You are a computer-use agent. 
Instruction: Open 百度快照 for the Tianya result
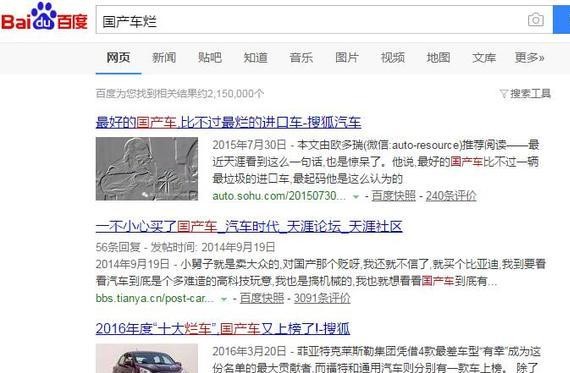point(262,298)
